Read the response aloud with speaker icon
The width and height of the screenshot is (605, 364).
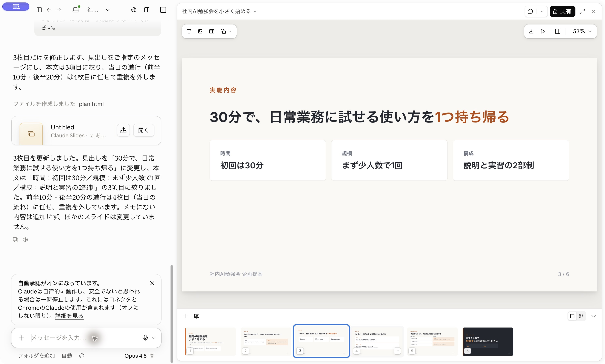(25, 240)
